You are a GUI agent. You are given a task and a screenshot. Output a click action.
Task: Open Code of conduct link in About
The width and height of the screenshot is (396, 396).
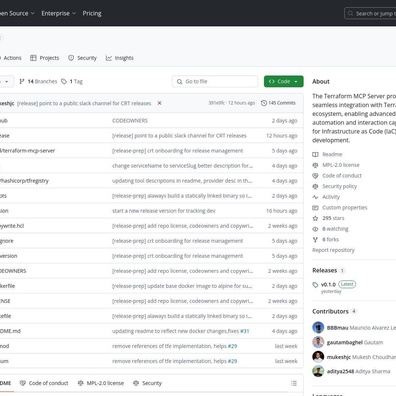pyautogui.click(x=342, y=176)
